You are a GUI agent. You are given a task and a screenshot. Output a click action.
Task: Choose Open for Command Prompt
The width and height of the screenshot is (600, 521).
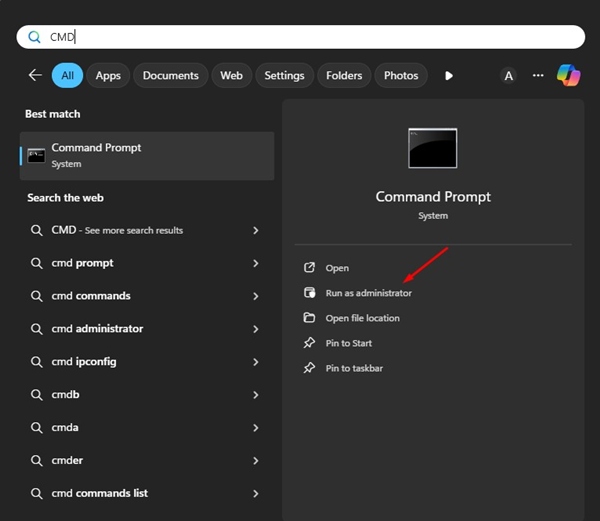point(337,268)
